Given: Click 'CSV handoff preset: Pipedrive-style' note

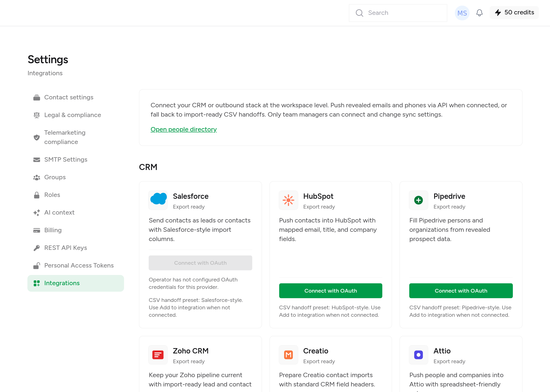Looking at the screenshot, I should coord(460,311).
